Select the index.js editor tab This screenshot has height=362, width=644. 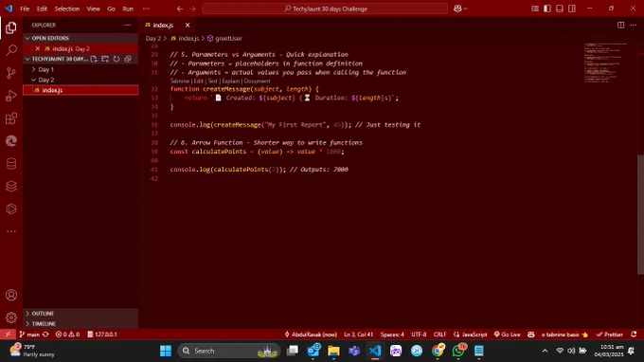163,25
